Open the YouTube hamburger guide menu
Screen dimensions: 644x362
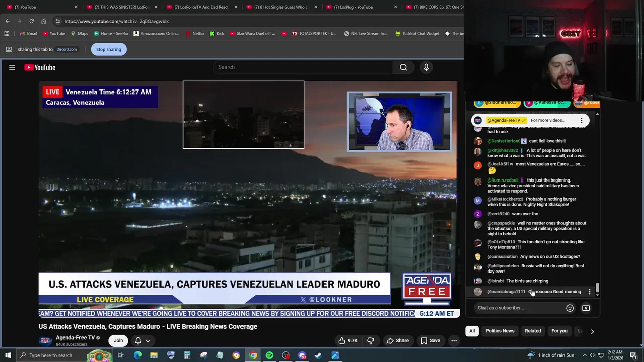pyautogui.click(x=12, y=67)
